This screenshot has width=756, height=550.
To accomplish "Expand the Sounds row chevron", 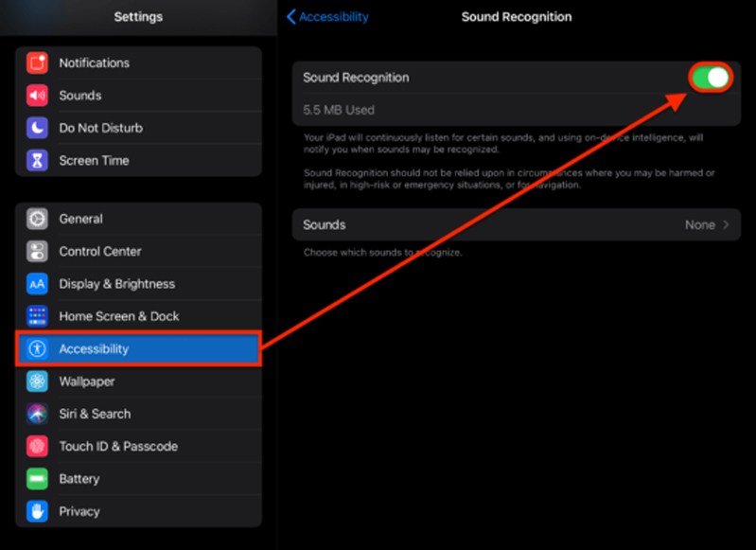I will point(726,225).
